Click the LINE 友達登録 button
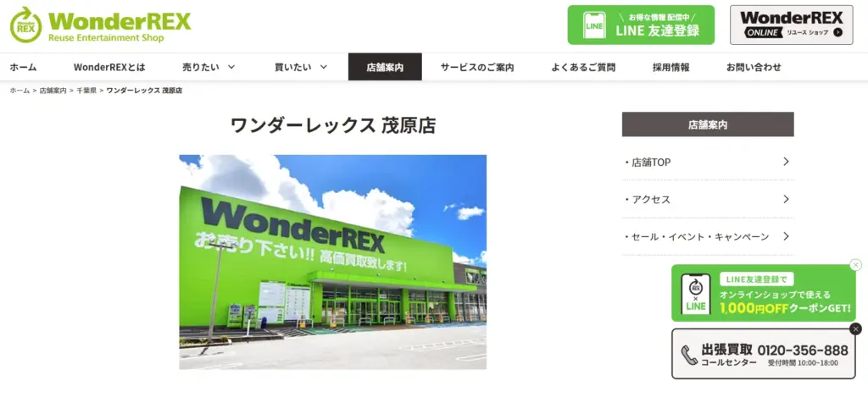The width and height of the screenshot is (868, 403). [641, 25]
